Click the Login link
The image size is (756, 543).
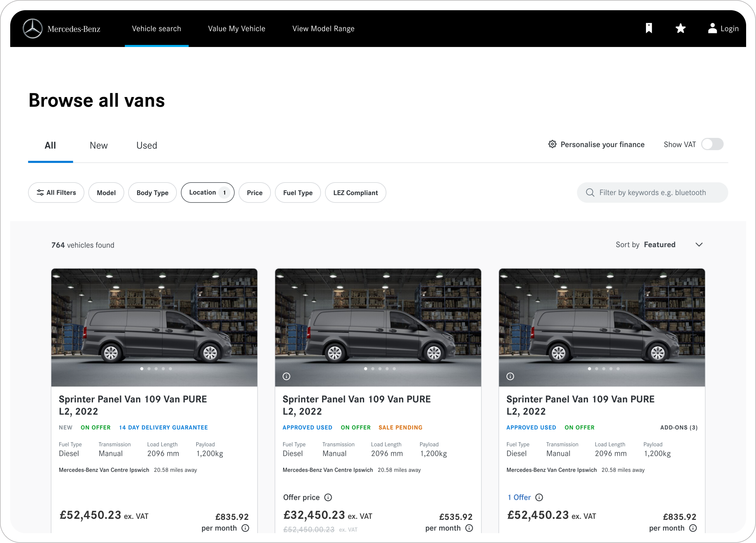point(729,29)
